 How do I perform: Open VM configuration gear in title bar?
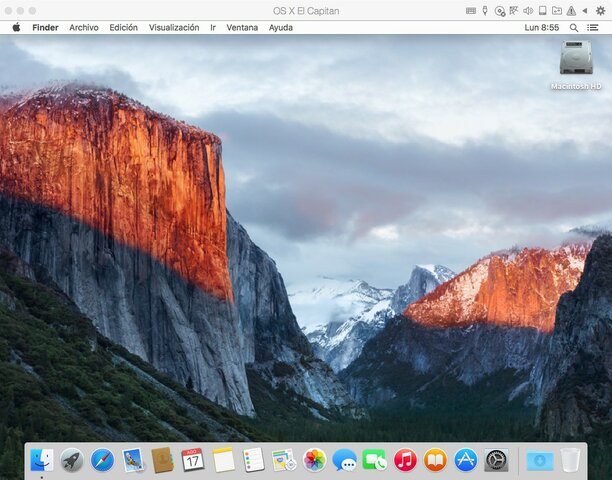click(x=601, y=11)
